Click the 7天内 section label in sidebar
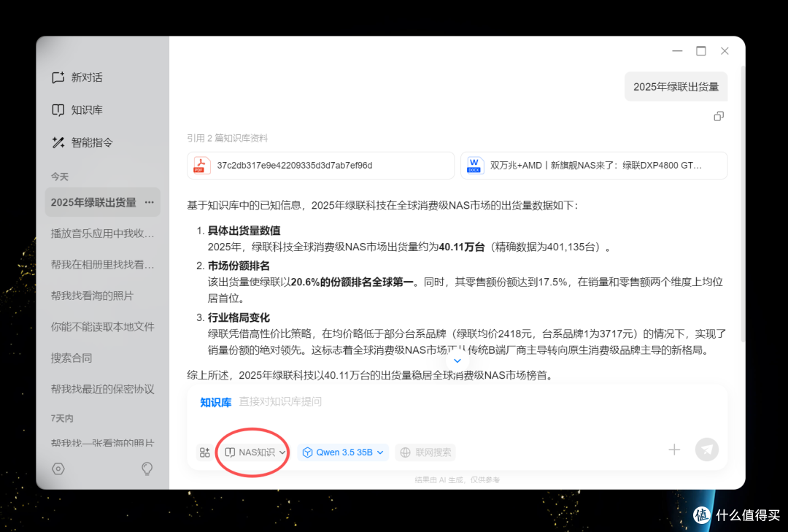Viewport: 788px width, 532px height. (x=62, y=418)
